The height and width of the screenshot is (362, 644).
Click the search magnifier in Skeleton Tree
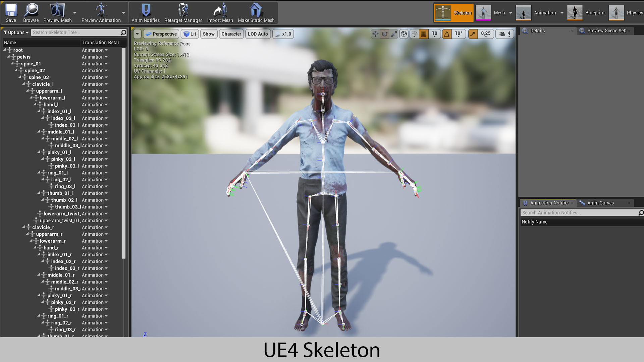pyautogui.click(x=123, y=33)
